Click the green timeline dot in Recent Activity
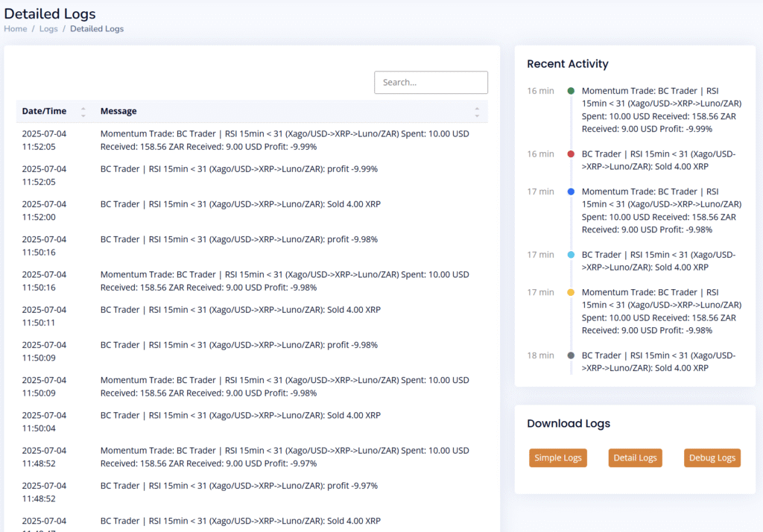 click(x=571, y=91)
